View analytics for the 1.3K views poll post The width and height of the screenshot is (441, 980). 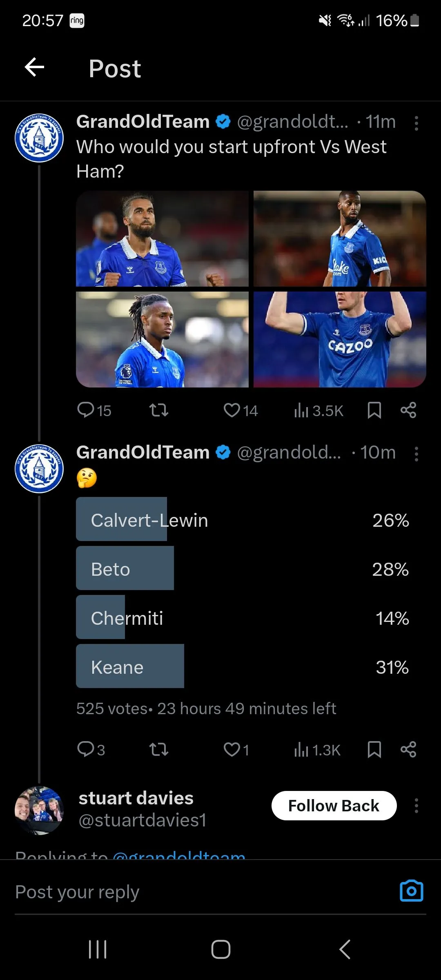coord(317,750)
